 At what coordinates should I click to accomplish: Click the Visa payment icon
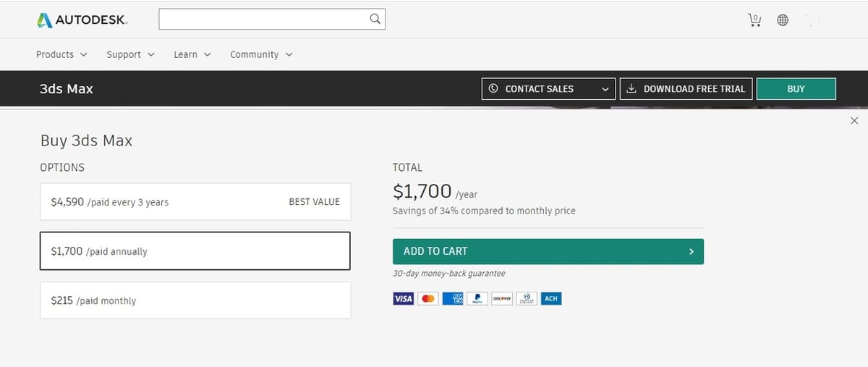pyautogui.click(x=403, y=298)
